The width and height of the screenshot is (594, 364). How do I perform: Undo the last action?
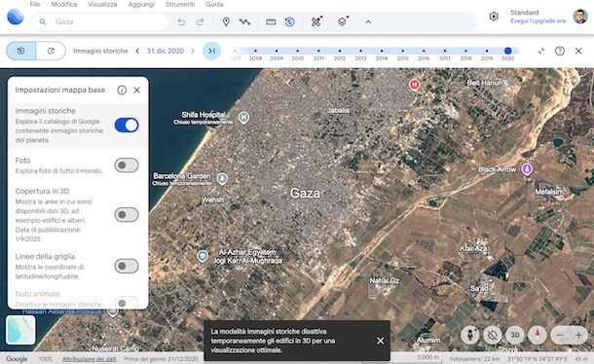click(181, 22)
